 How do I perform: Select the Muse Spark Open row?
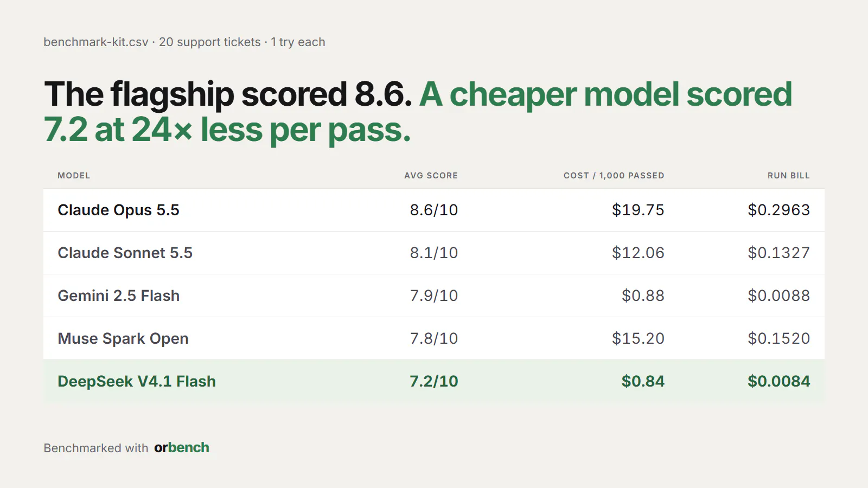[x=434, y=338]
